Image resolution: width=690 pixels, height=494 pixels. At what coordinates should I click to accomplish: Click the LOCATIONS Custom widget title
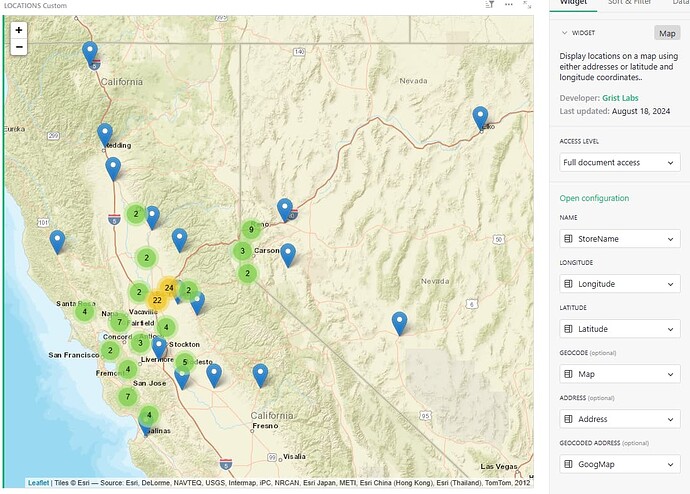pyautogui.click(x=35, y=5)
